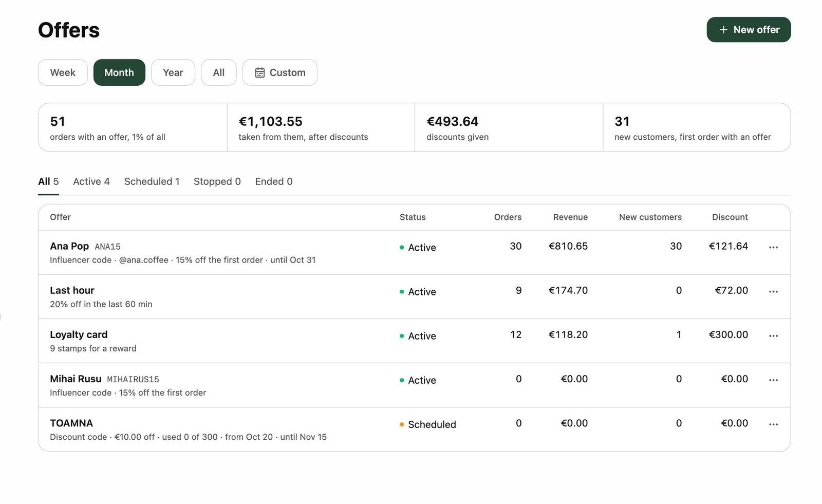Open the more options menu for Mihai Rusu
The height and width of the screenshot is (504, 822).
click(773, 380)
